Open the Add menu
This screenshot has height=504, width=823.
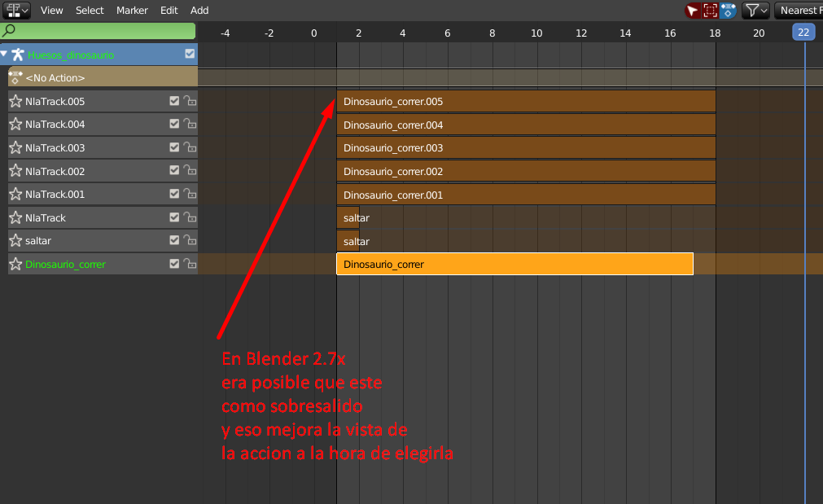point(199,11)
